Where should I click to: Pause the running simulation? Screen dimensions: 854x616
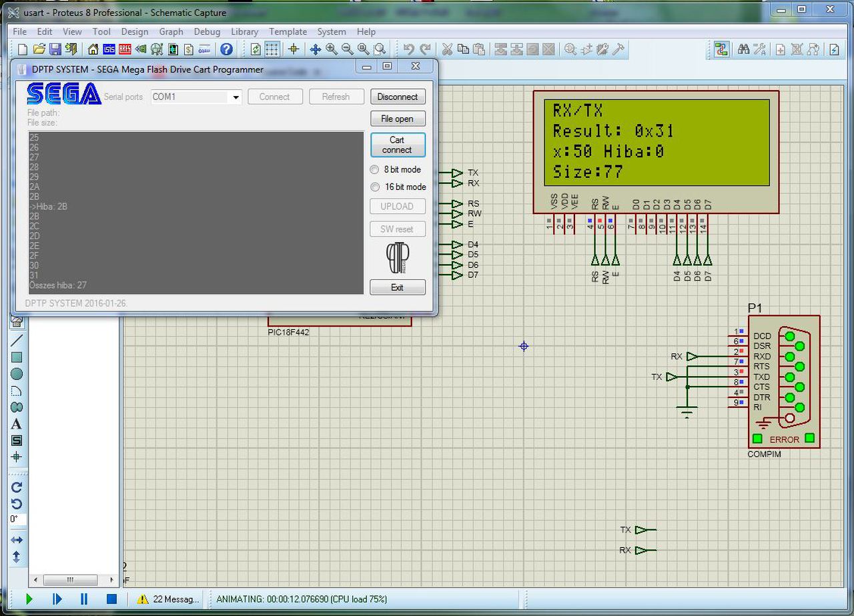[84, 599]
